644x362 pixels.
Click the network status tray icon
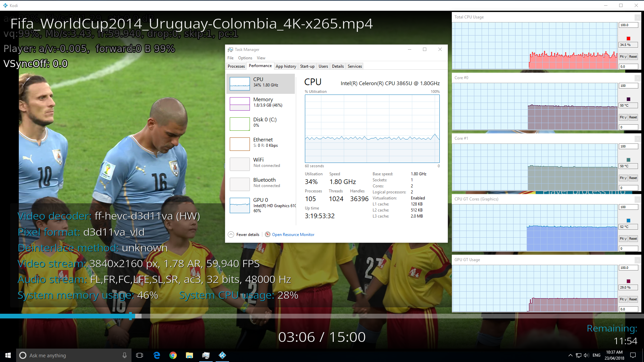tap(579, 355)
